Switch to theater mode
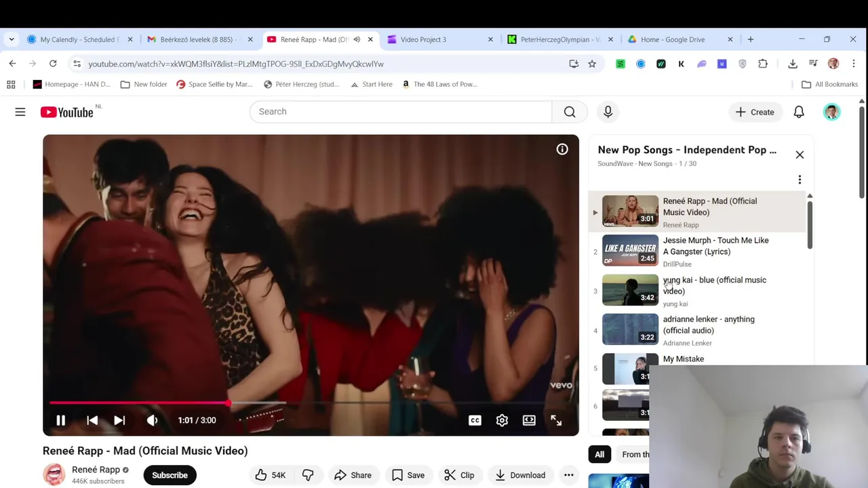The width and height of the screenshot is (868, 488). 529,420
